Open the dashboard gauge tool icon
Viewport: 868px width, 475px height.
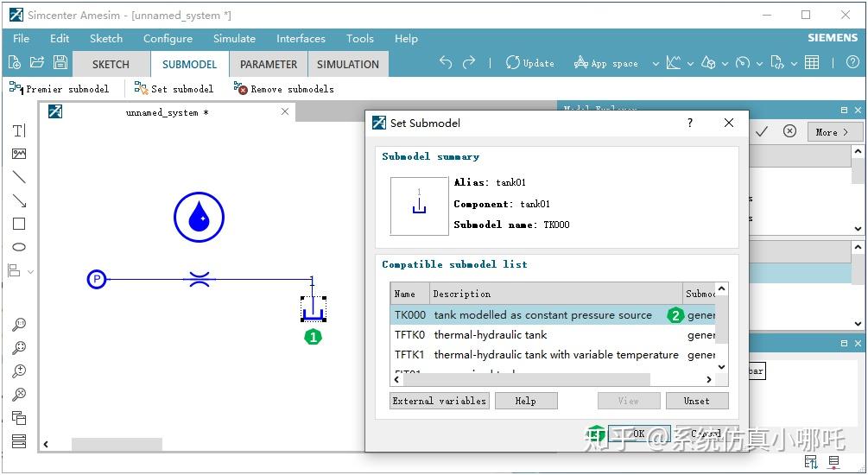[743, 63]
